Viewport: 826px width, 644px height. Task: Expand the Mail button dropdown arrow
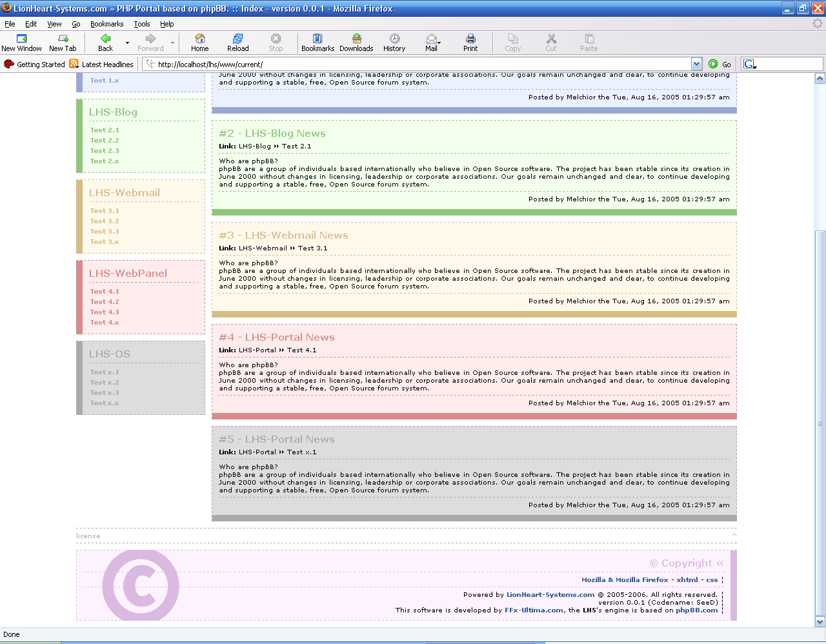(x=439, y=43)
